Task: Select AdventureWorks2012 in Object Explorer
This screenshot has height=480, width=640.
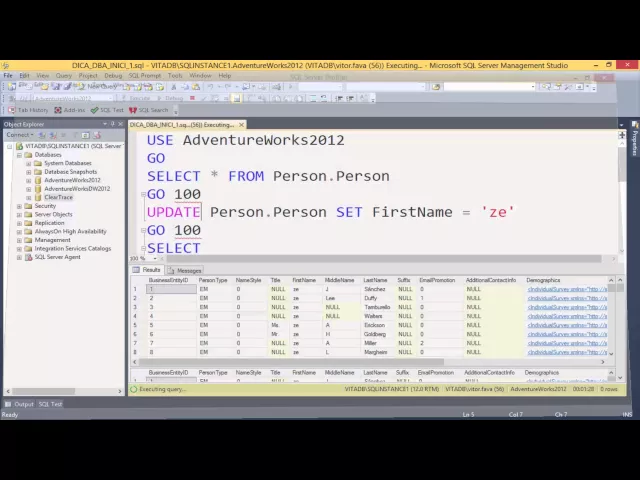Action: point(72,180)
